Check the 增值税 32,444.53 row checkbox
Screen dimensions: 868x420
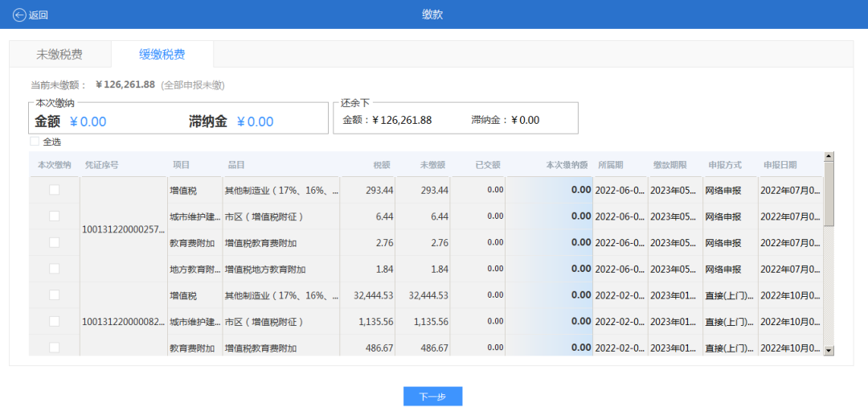(x=55, y=294)
